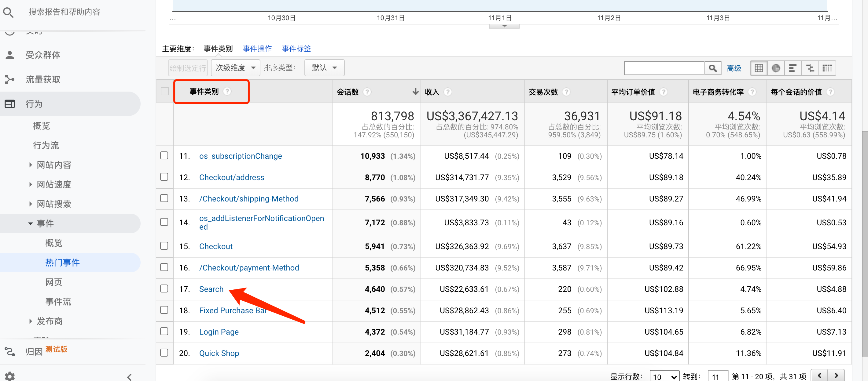The width and height of the screenshot is (868, 381).
Task: Sort by 会话数 descending arrow
Action: tap(415, 92)
